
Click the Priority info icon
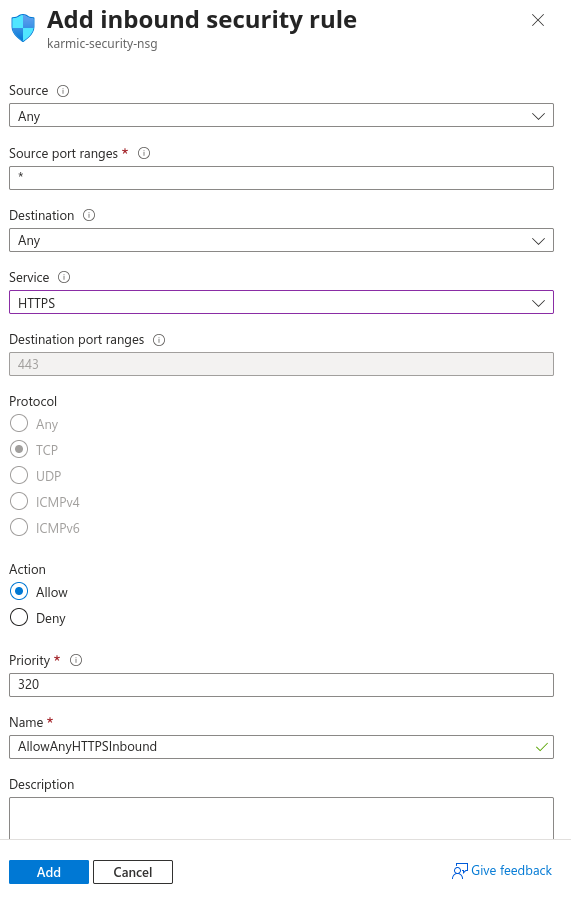point(76,661)
